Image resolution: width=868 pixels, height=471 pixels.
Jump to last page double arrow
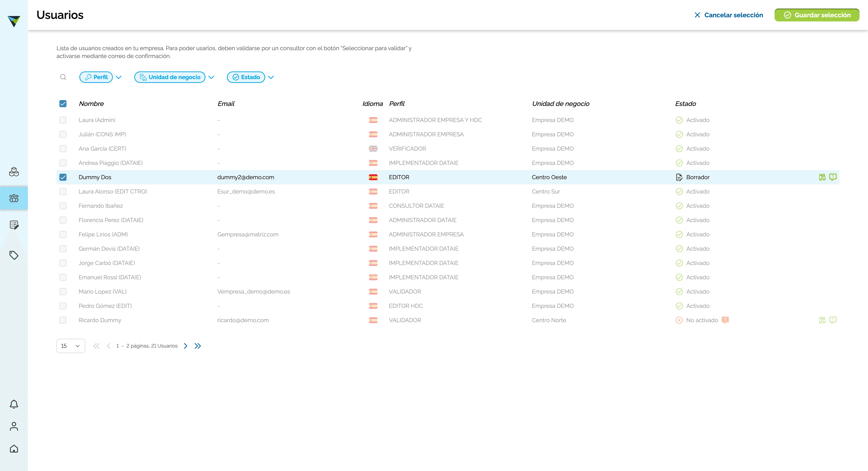(198, 346)
